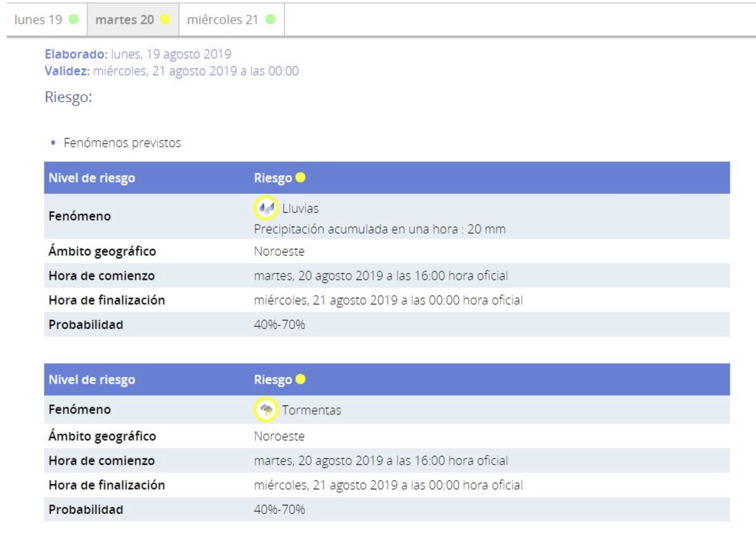
Task: Click first table's Hora de comienzo value
Action: coord(381,276)
